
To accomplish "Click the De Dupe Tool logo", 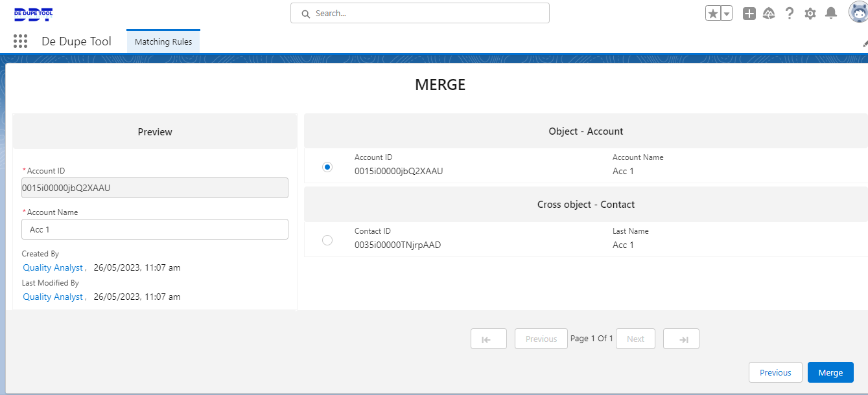I will click(x=34, y=14).
